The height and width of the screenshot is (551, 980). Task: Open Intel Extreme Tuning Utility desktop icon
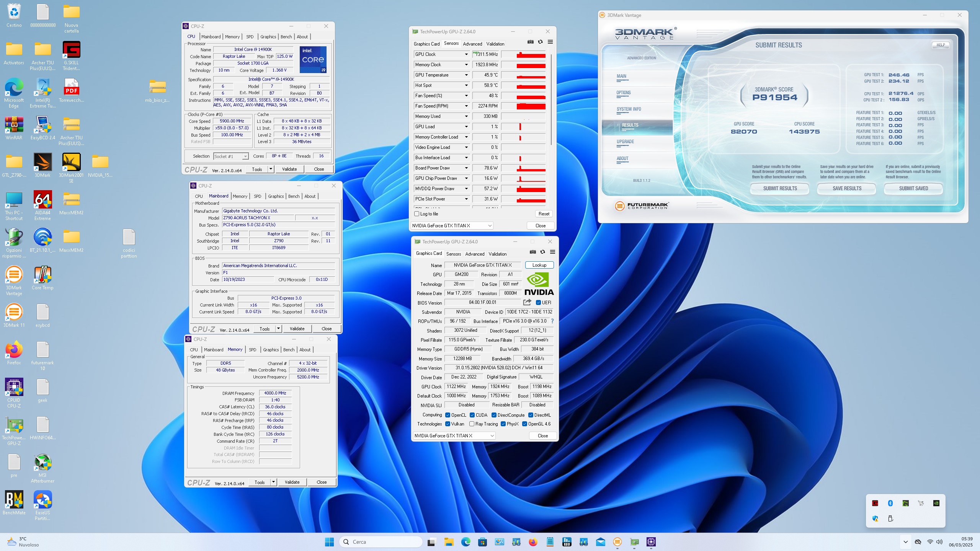[42, 93]
